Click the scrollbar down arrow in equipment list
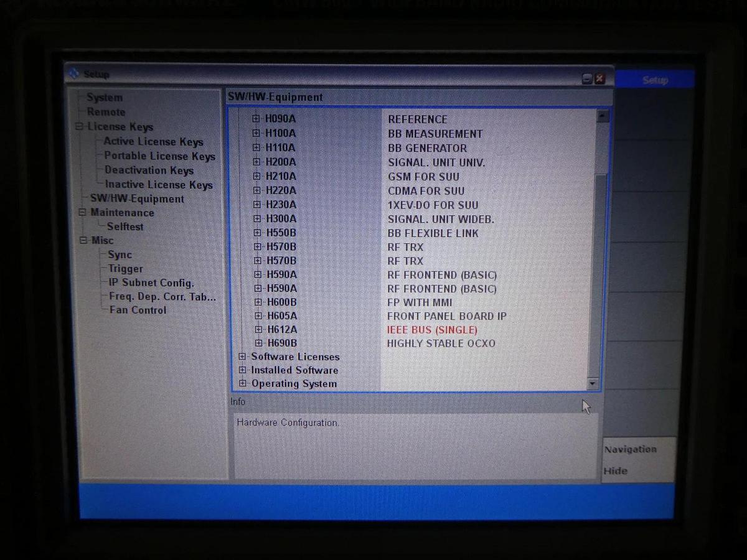747x560 pixels. tap(592, 384)
